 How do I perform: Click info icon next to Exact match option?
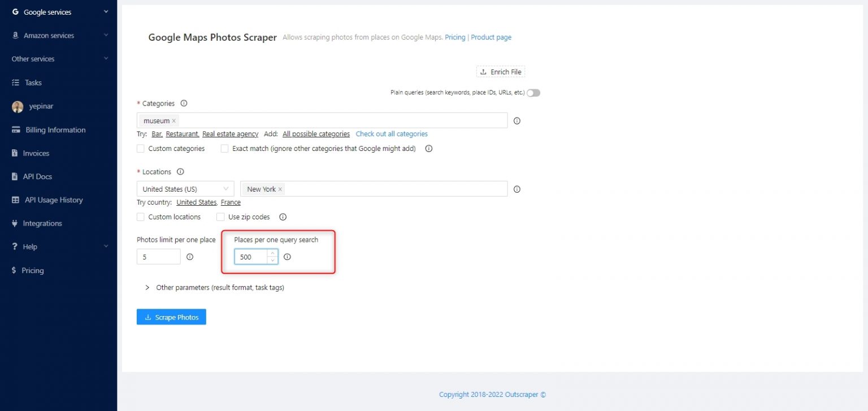(x=428, y=149)
